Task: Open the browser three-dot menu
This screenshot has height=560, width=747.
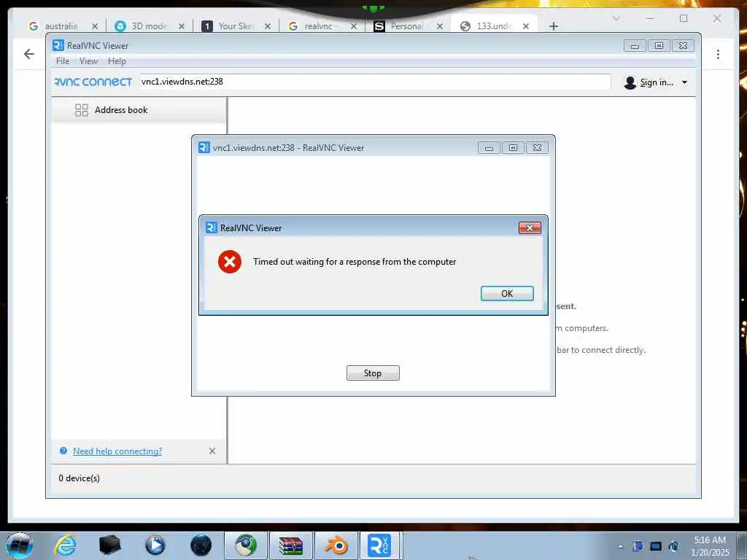Action: click(718, 54)
